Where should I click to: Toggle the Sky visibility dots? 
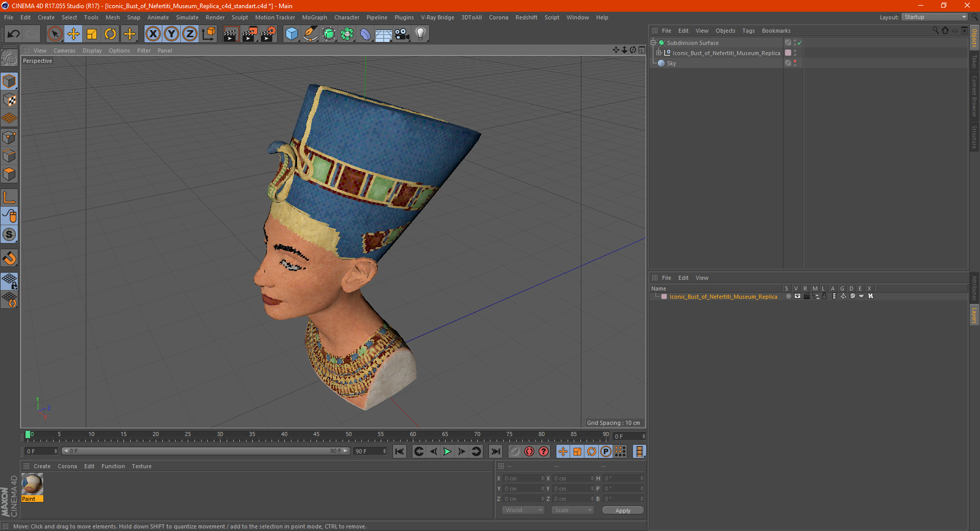(x=795, y=63)
